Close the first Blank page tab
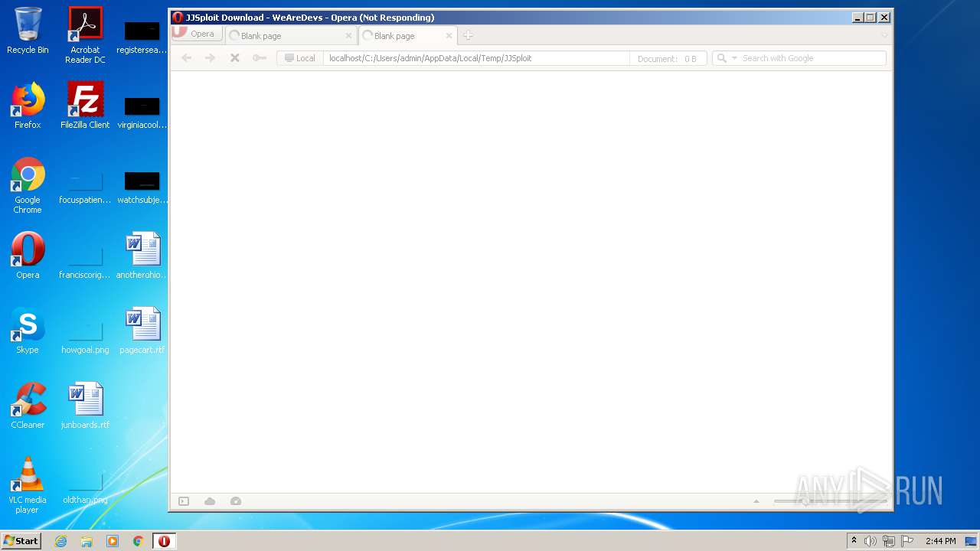The width and height of the screenshot is (980, 551). pyautogui.click(x=348, y=35)
